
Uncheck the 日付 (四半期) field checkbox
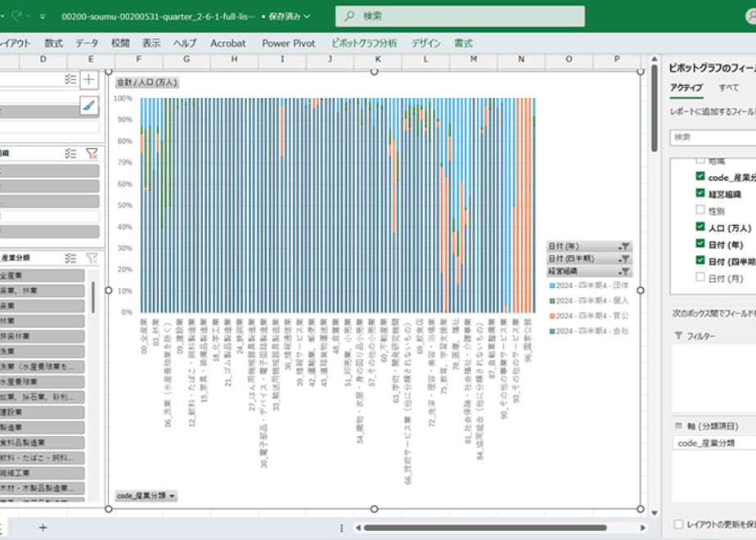(700, 260)
